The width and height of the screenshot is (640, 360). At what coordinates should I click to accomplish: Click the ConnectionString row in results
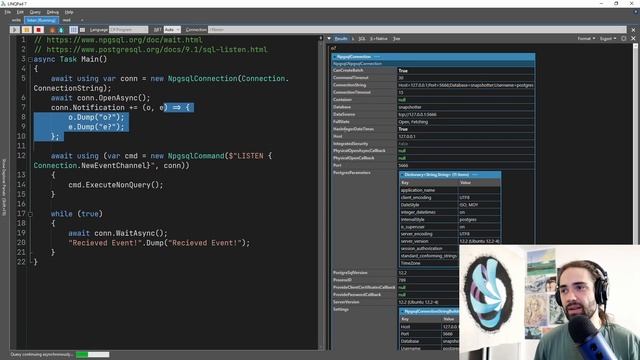[x=433, y=85]
